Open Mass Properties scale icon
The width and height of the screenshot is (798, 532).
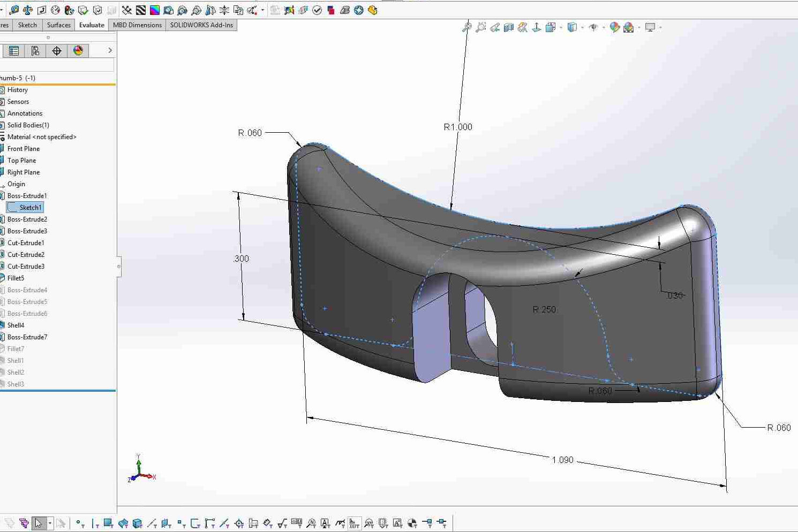tap(28, 10)
